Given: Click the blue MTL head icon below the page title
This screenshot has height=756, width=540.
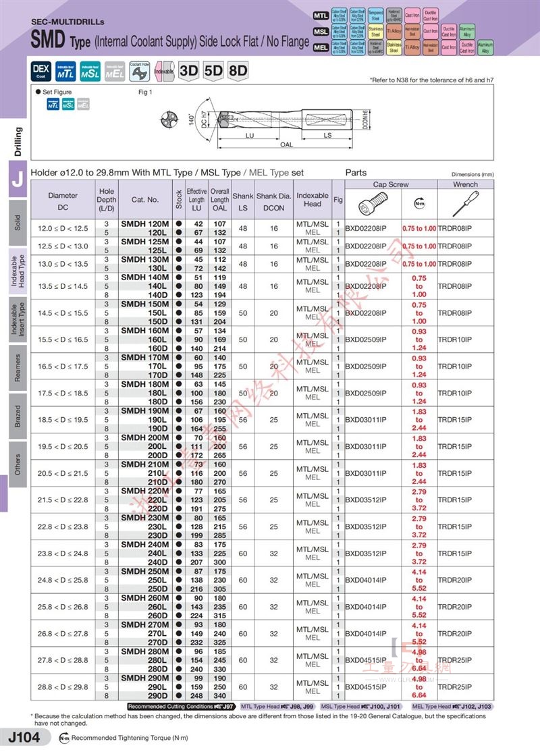Looking at the screenshot, I should [65, 71].
